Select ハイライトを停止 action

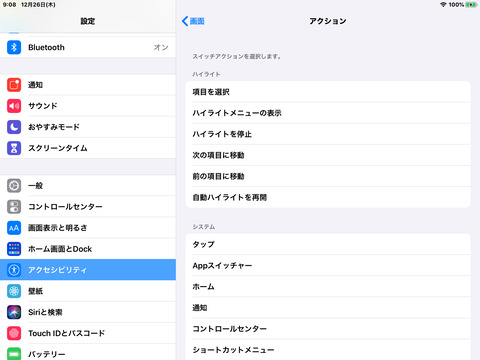click(328, 134)
